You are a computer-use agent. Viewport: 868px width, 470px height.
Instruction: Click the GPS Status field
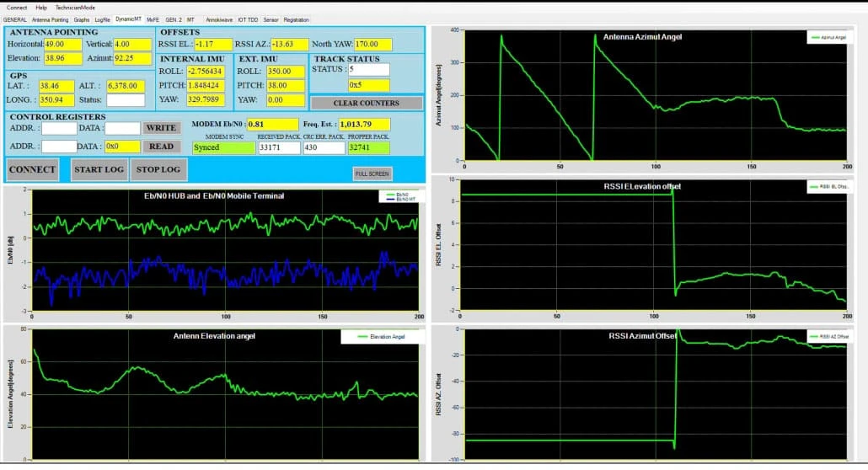(125, 100)
